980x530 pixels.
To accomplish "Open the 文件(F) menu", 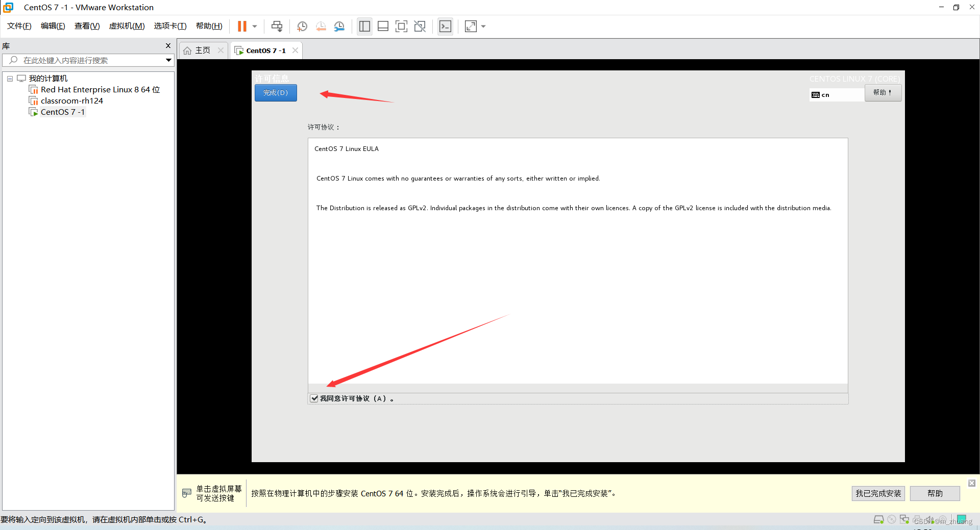I will (x=19, y=26).
